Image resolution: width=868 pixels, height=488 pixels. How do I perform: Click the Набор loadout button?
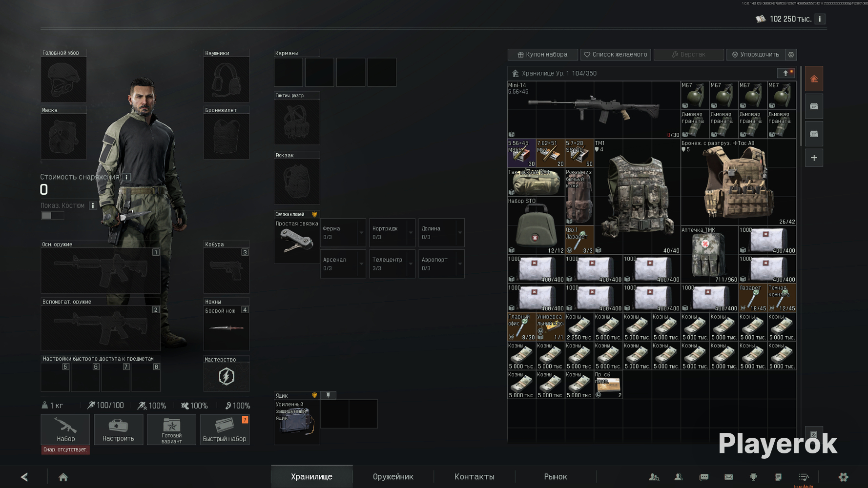65,429
